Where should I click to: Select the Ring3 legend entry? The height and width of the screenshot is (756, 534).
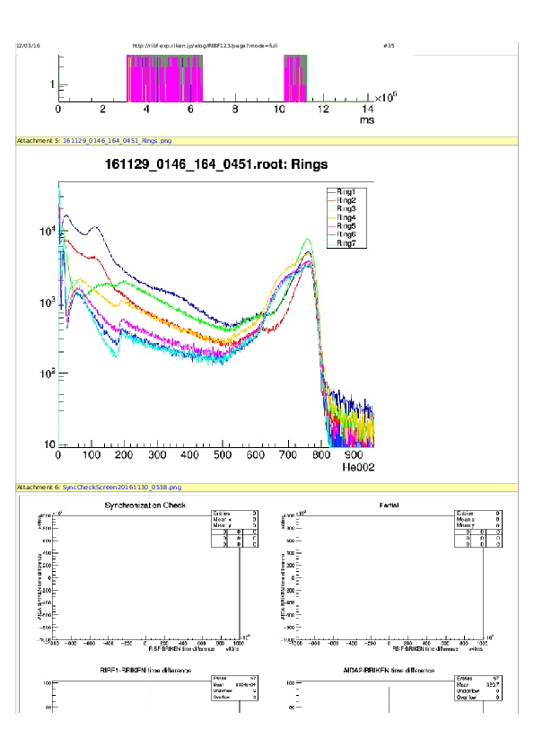346,209
